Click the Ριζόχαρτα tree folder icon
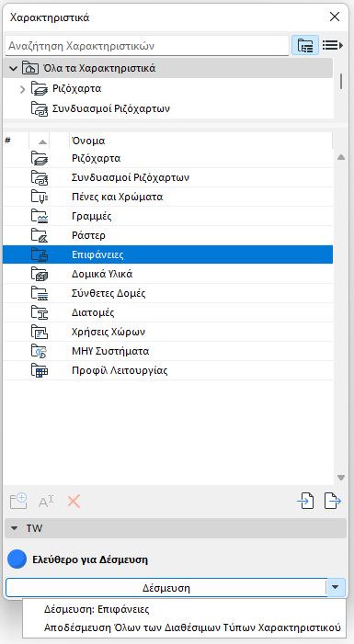 point(40,89)
